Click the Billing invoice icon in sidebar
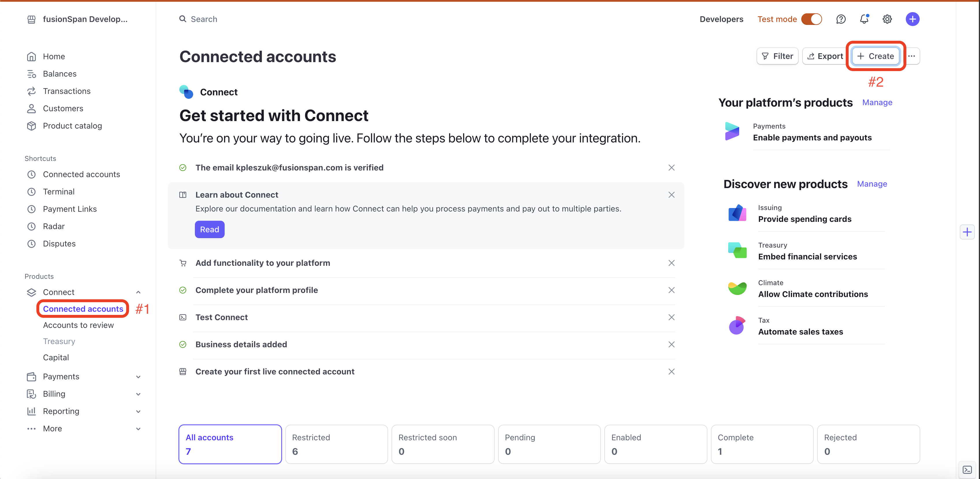Screen dimensions: 980x479 click(31, 394)
